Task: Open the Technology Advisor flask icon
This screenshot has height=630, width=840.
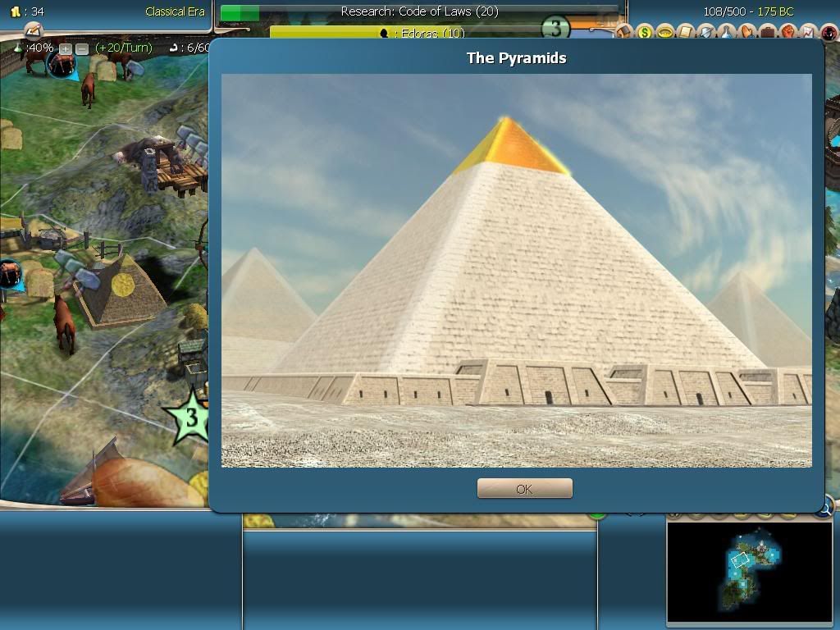Action: pyautogui.click(x=727, y=32)
